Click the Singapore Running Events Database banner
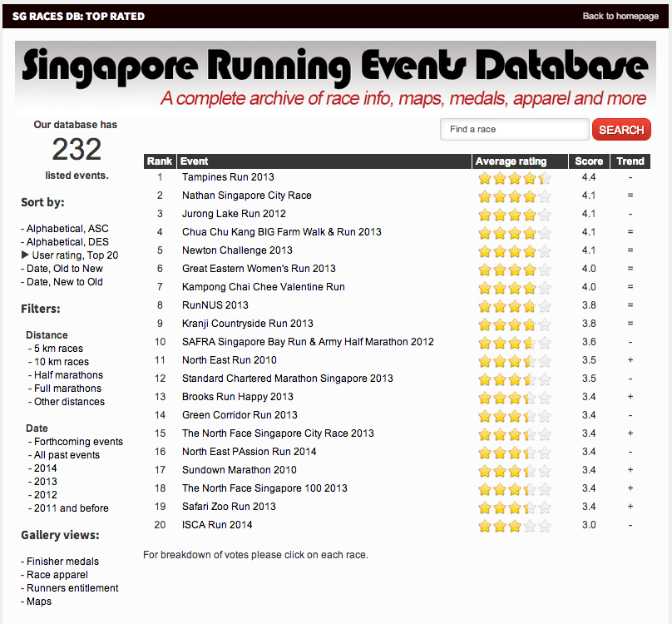Image resolution: width=672 pixels, height=624 pixels. pyautogui.click(x=335, y=78)
